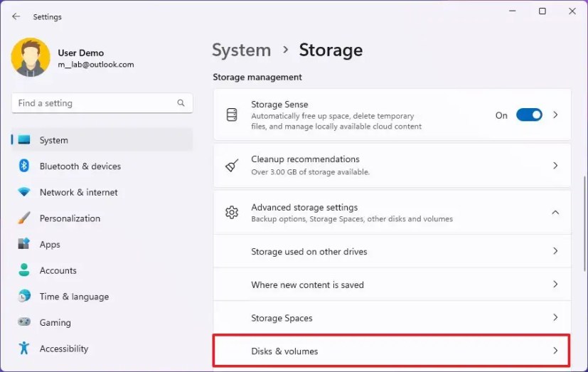Click the Personalization paintbrush icon
Viewport: 588px width, 372px height.
[x=24, y=218]
